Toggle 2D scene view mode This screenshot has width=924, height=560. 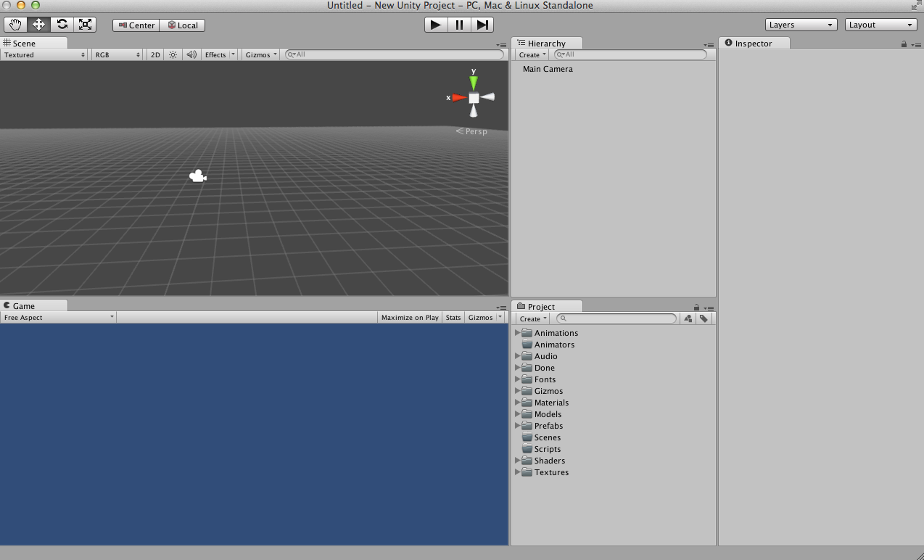(155, 54)
